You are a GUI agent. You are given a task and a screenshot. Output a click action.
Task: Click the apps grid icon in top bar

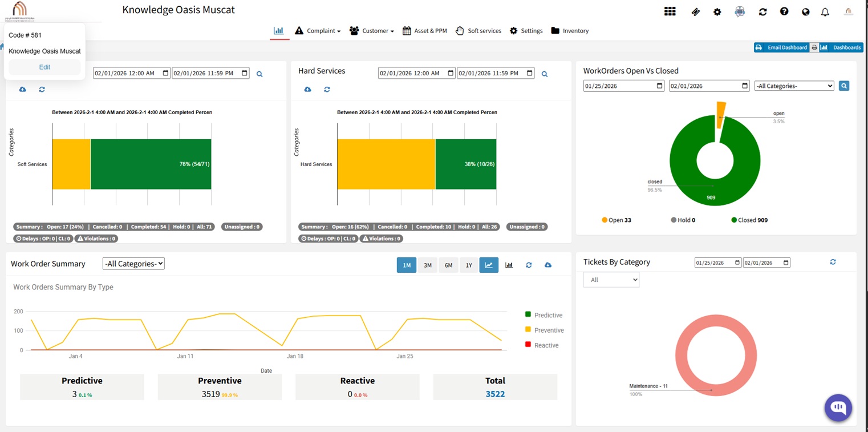tap(670, 11)
